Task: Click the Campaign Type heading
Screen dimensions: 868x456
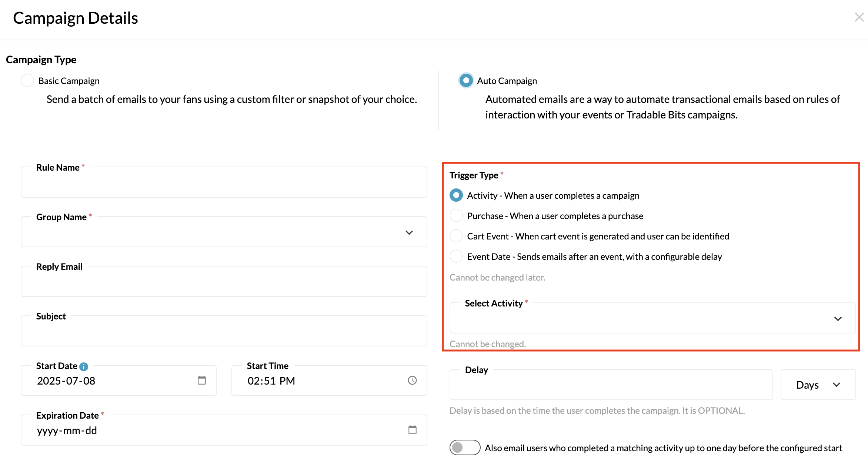Action: (x=41, y=60)
